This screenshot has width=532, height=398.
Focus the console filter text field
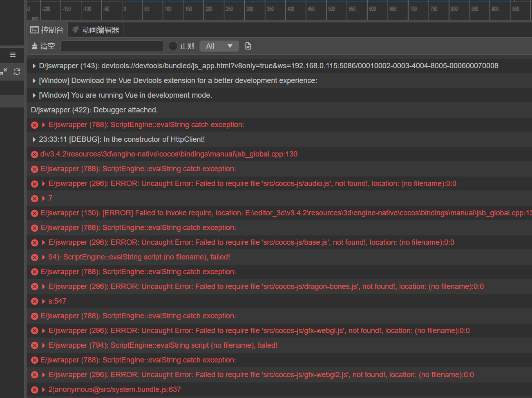112,46
